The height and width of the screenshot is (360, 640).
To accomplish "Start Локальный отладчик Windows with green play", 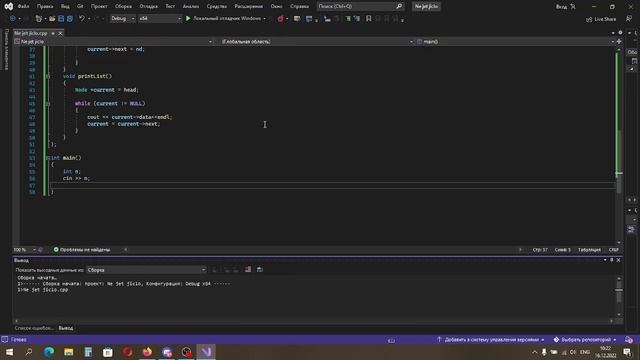I will tap(226, 18).
